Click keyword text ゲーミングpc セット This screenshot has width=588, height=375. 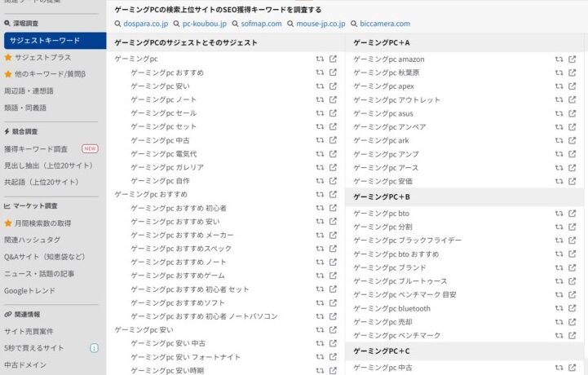(x=163, y=126)
